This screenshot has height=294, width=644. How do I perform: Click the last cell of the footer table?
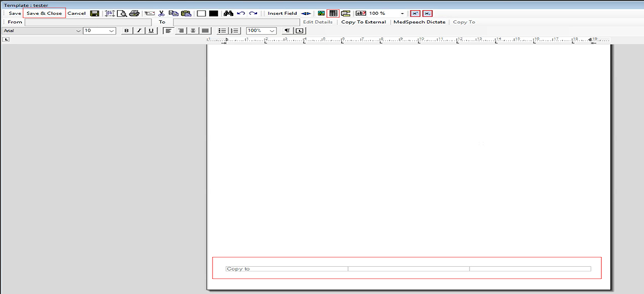point(531,269)
